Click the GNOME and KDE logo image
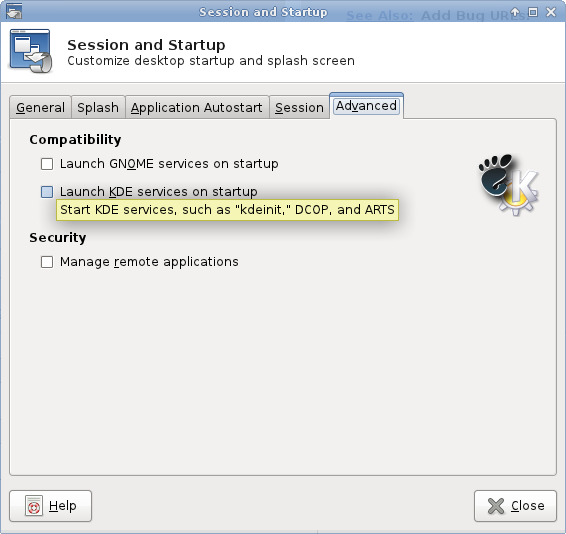This screenshot has width=566, height=534. [509, 184]
